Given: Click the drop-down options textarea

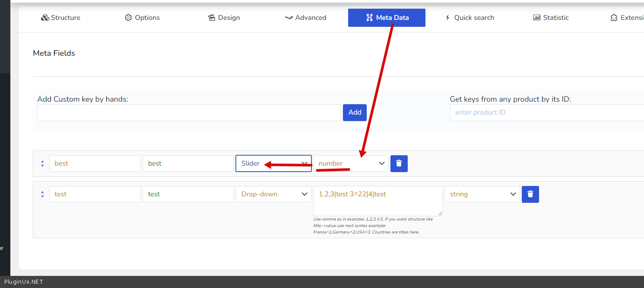Looking at the screenshot, I should point(378,201).
